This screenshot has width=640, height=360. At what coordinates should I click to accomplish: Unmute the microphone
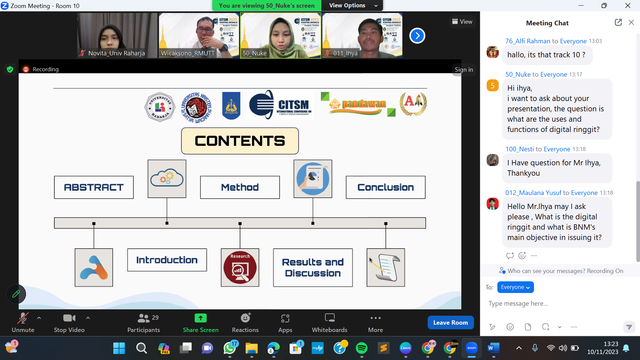coord(23,322)
